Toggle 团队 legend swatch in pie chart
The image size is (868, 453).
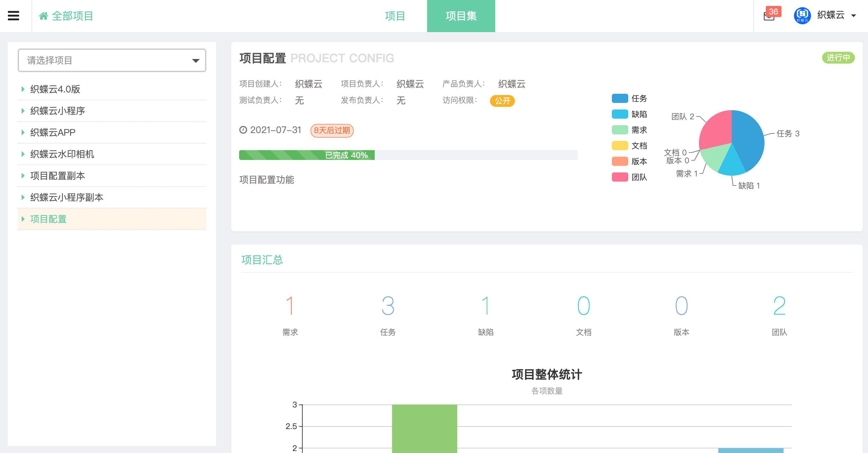tap(620, 177)
